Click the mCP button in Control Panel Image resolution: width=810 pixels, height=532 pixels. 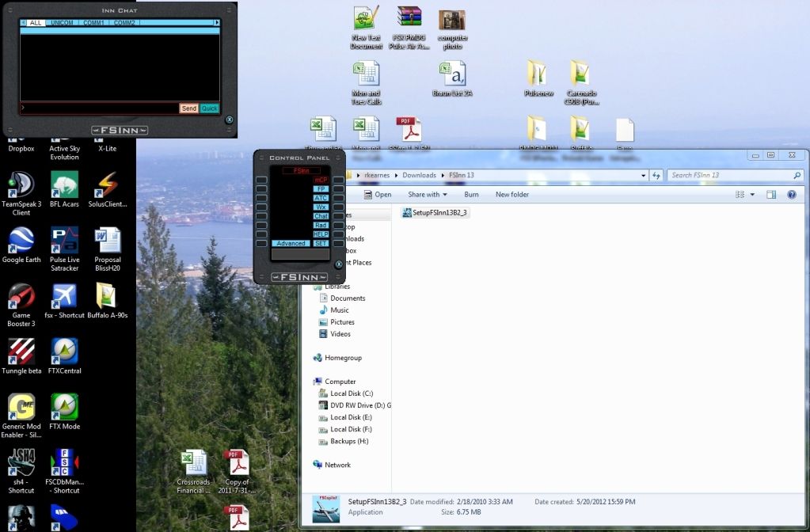click(321, 180)
